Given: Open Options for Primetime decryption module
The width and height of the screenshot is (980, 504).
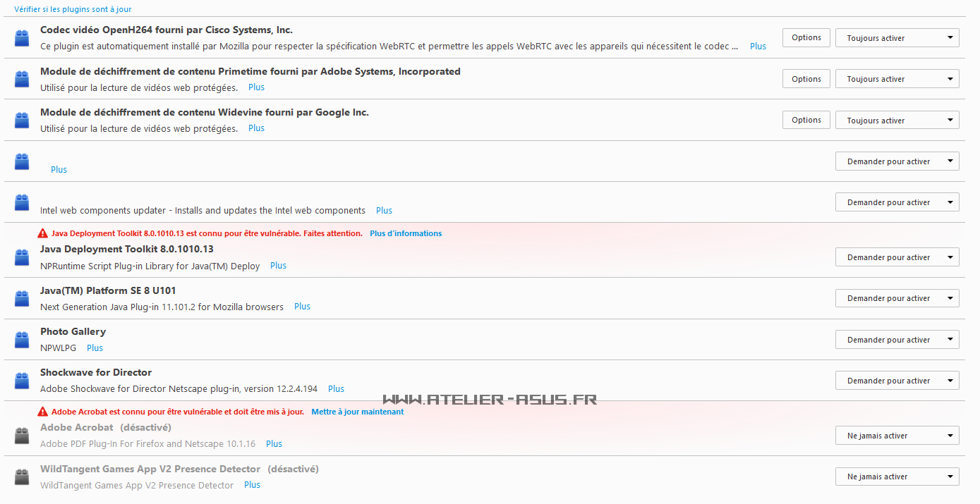Looking at the screenshot, I should pyautogui.click(x=806, y=79).
